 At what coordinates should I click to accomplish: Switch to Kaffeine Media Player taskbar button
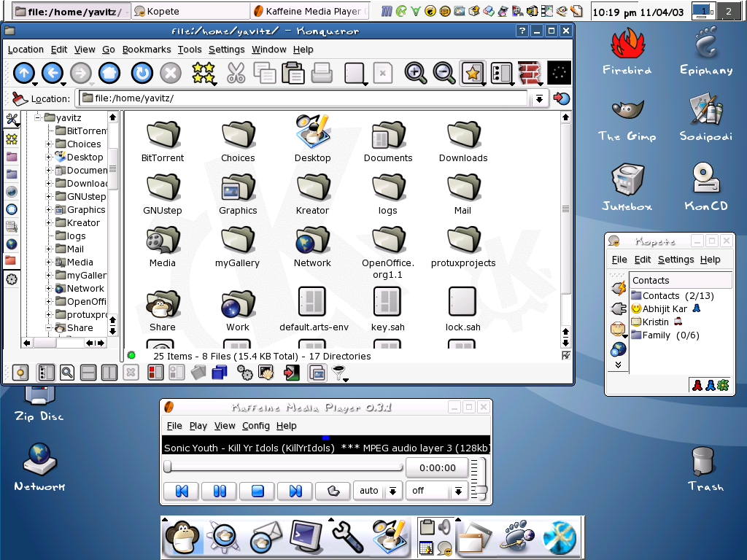311,11
